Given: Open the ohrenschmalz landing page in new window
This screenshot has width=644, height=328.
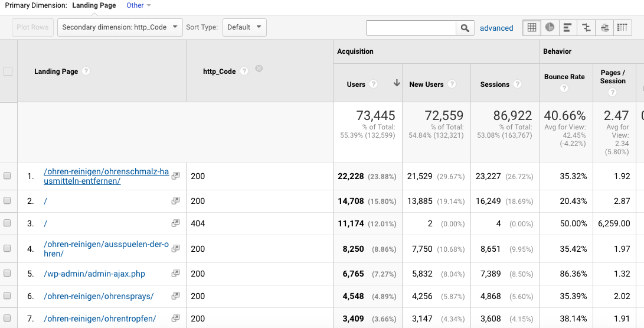Looking at the screenshot, I should 175,176.
